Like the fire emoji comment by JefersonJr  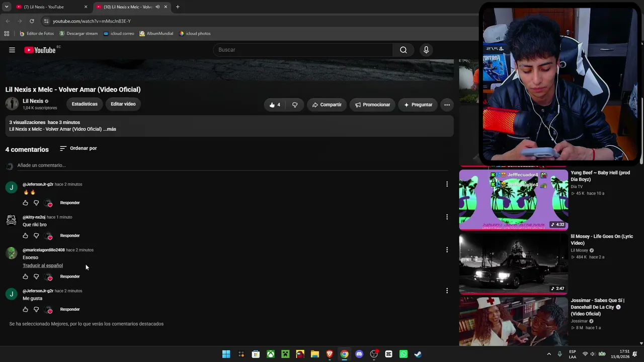(26, 203)
